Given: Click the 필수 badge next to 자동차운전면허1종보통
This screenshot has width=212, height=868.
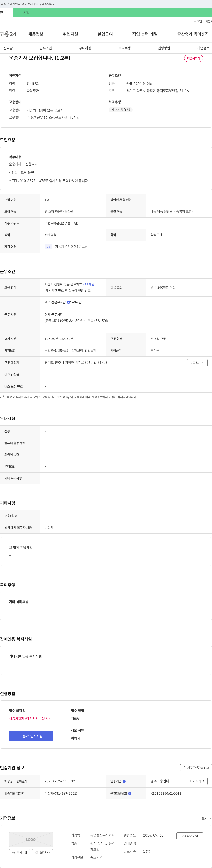Looking at the screenshot, I should coord(48,247).
